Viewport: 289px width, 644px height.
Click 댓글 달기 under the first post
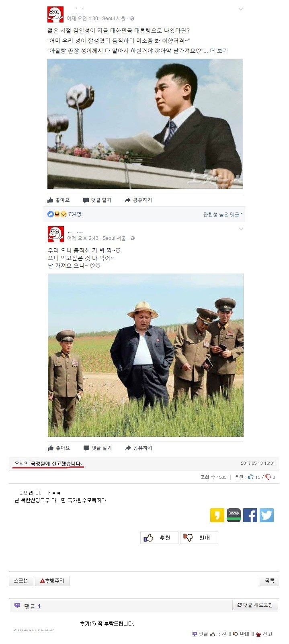click(x=97, y=200)
